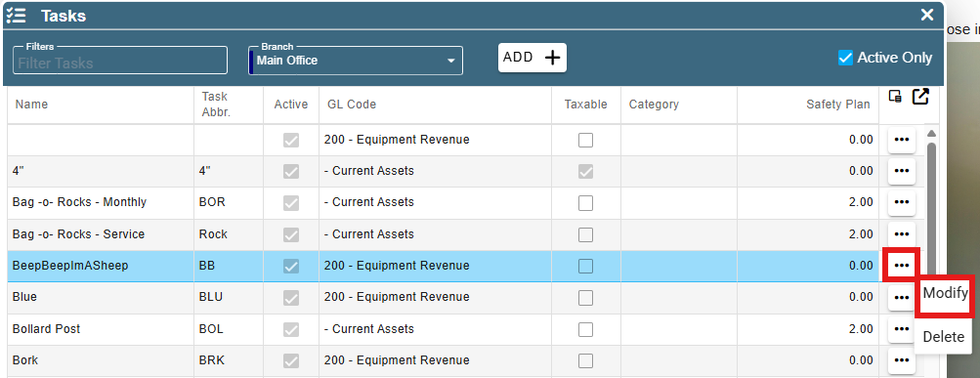
Task: Open the three-dot menu for 4" row
Action: 901,171
